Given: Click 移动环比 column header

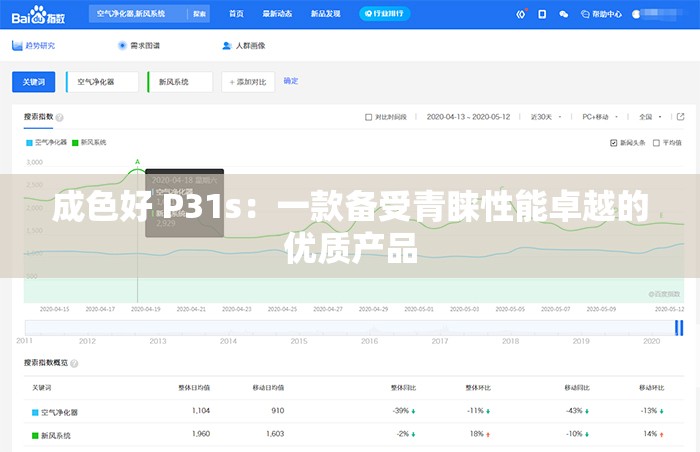Looking at the screenshot, I should click(652, 388).
